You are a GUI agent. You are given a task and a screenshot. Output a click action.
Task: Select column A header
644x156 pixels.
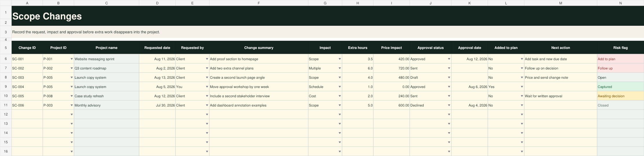pyautogui.click(x=27, y=3)
